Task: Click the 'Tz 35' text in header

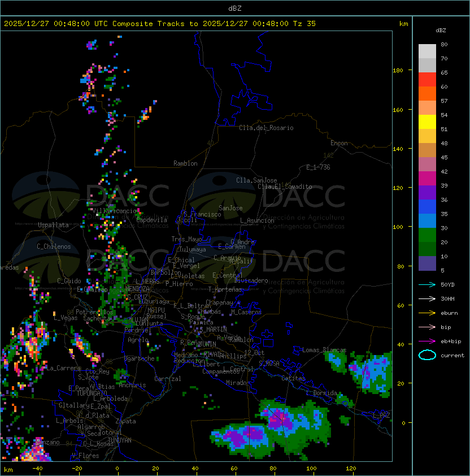Action: pos(304,24)
